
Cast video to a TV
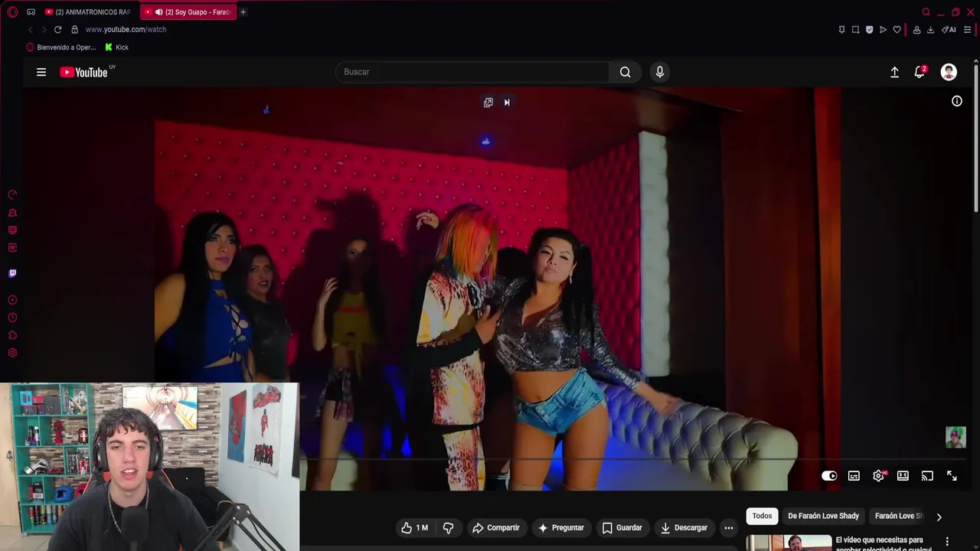point(927,476)
